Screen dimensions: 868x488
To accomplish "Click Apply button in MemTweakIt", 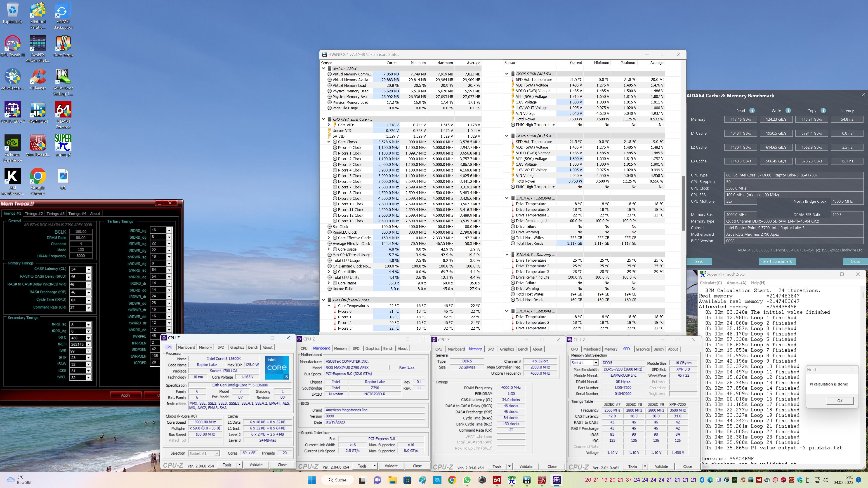I will (125, 395).
